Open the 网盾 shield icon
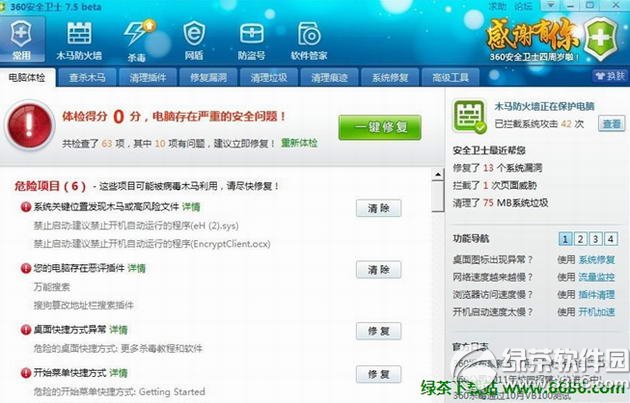 [194, 33]
